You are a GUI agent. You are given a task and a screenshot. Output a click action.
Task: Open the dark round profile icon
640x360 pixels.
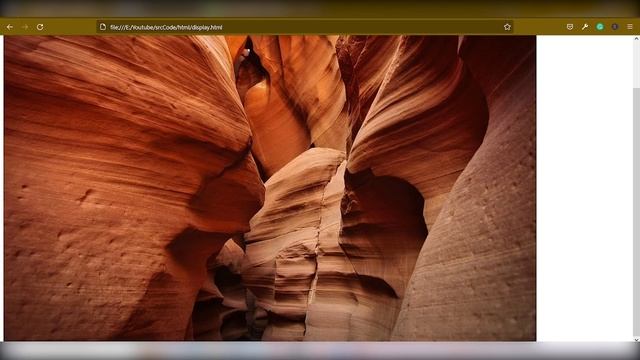coord(615,27)
